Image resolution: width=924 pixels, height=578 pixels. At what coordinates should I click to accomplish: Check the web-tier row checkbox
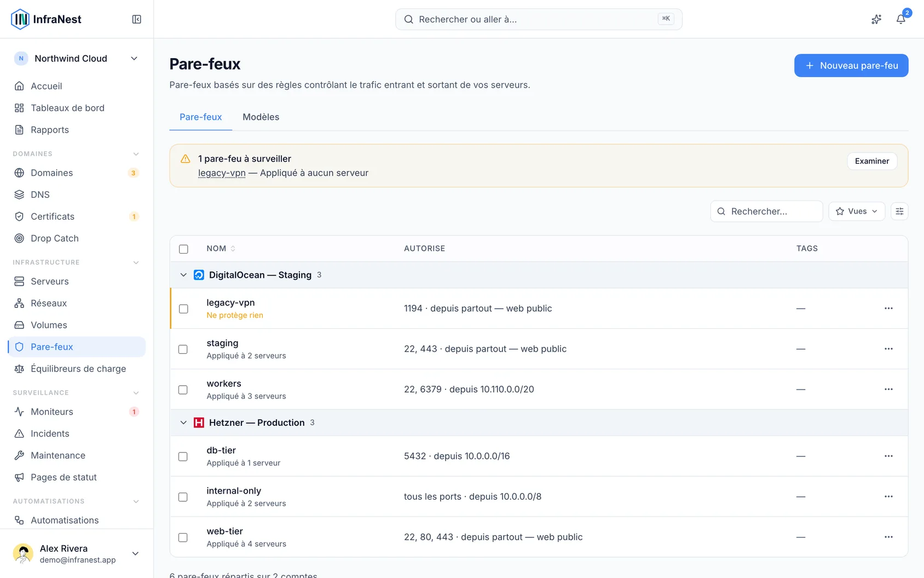(x=183, y=538)
